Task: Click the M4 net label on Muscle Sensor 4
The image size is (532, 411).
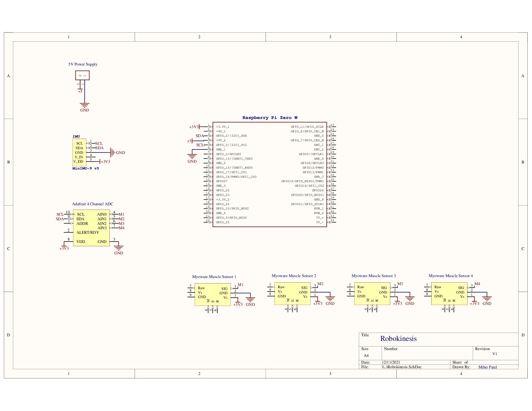Action: click(x=477, y=284)
